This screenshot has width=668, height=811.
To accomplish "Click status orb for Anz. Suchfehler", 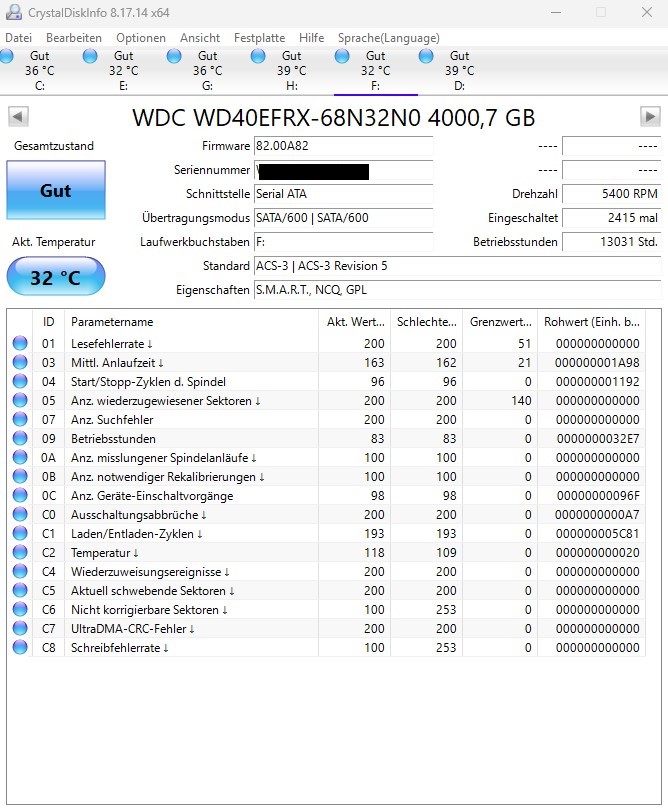I will [x=20, y=419].
